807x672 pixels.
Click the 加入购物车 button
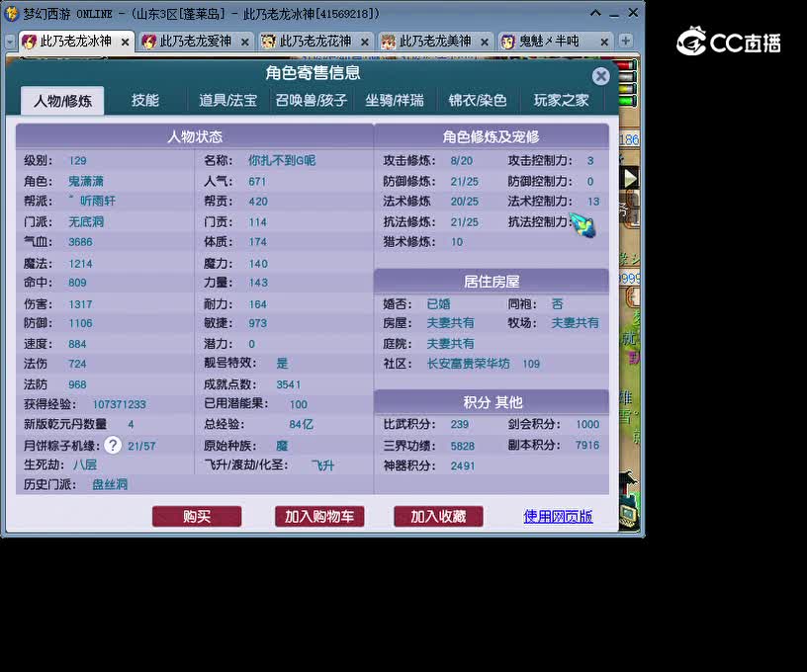point(318,517)
